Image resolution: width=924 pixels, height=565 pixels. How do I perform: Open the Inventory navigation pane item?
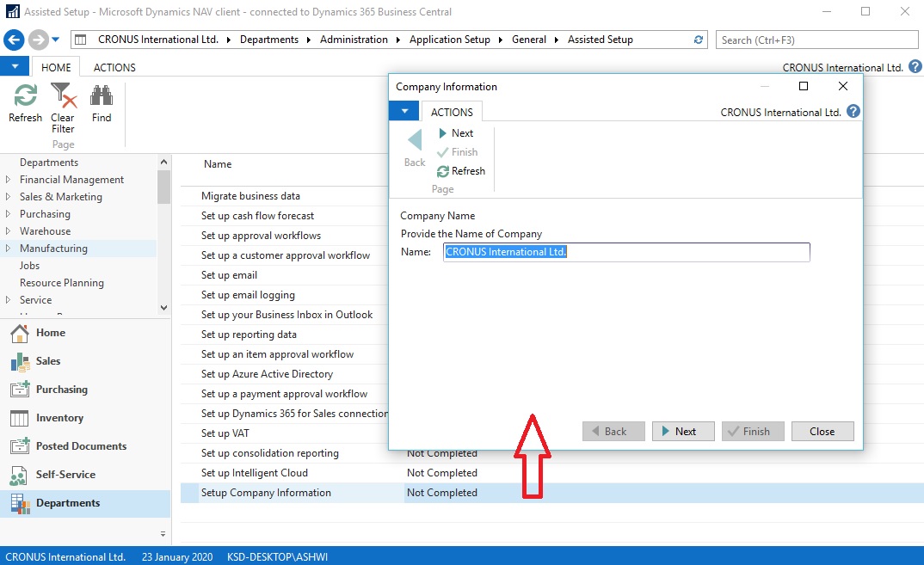pyautogui.click(x=59, y=418)
